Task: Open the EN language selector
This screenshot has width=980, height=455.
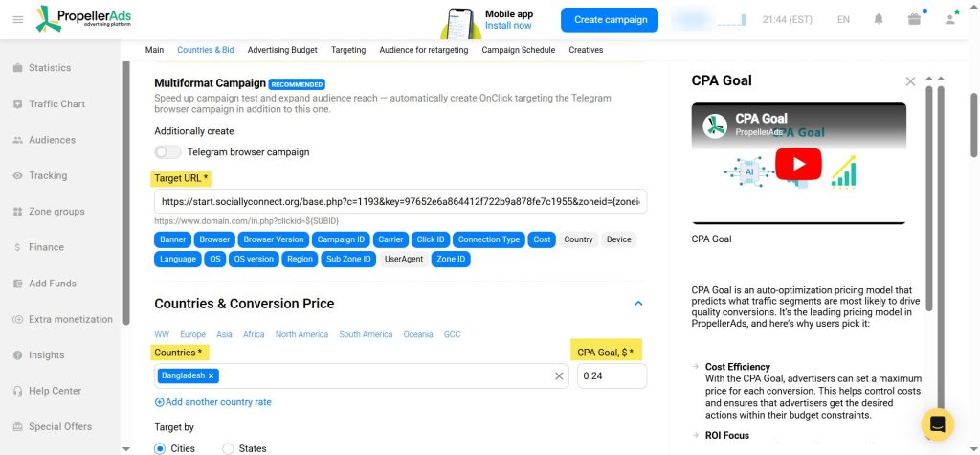Action: click(843, 20)
